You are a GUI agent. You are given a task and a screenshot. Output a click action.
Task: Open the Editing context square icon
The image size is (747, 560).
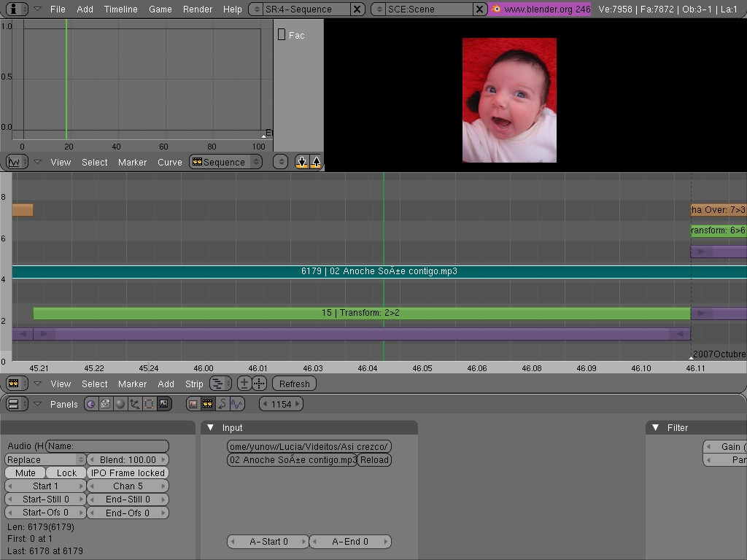[x=149, y=403]
